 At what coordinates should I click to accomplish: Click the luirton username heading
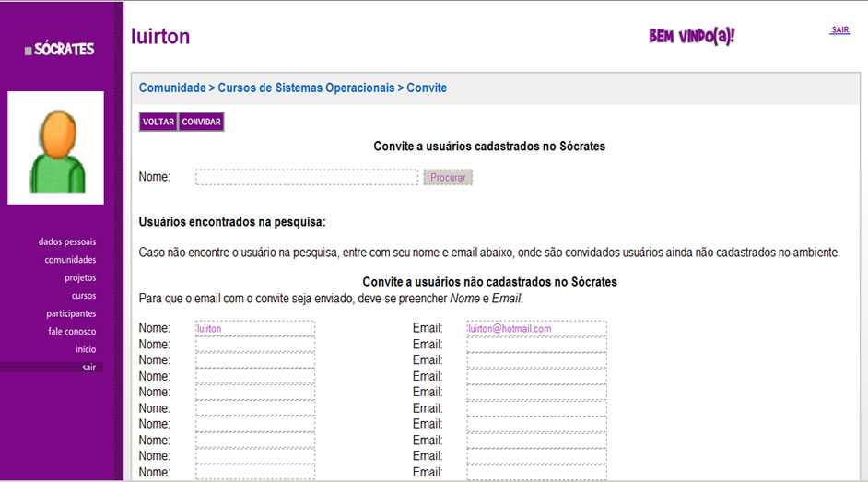click(160, 36)
